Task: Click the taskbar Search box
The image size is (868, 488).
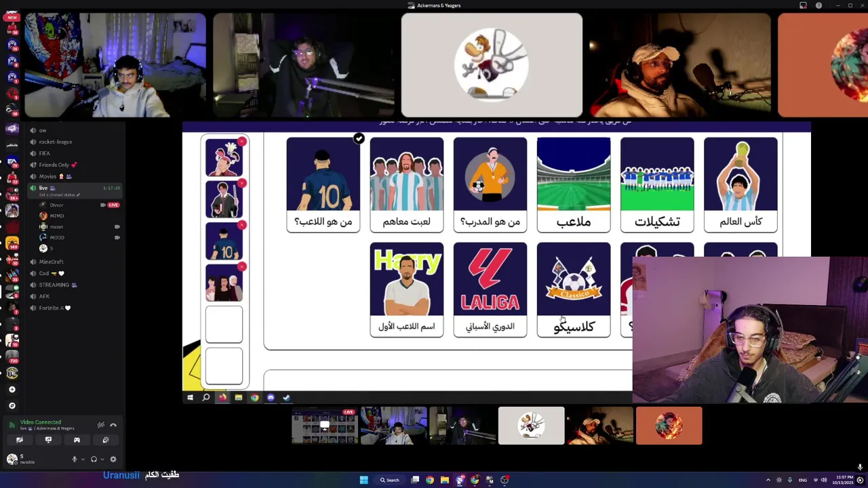Action: (x=390, y=480)
